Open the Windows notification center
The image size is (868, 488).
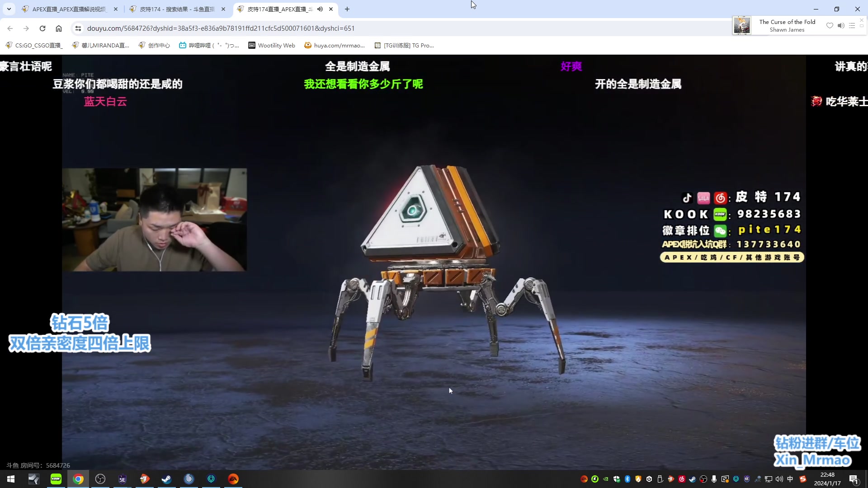[x=854, y=479]
